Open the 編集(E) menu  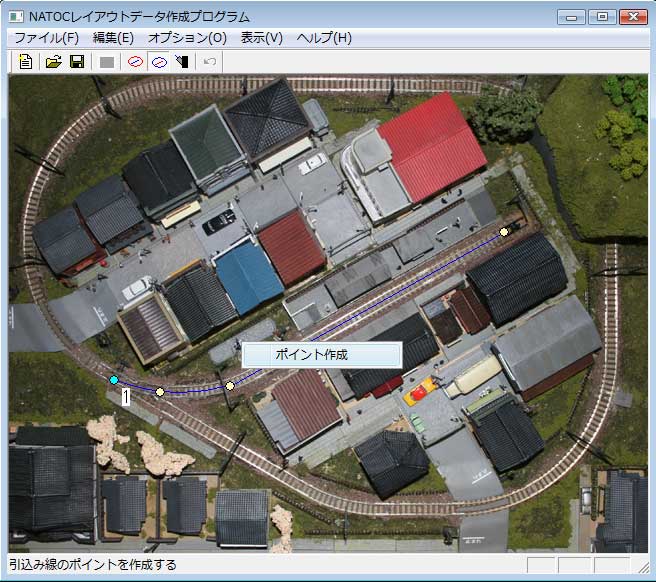tap(113, 38)
